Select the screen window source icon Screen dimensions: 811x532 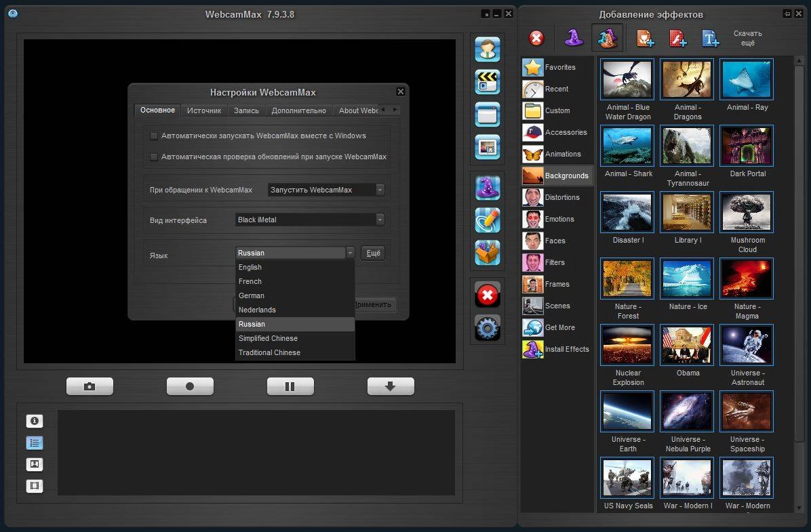[488, 115]
